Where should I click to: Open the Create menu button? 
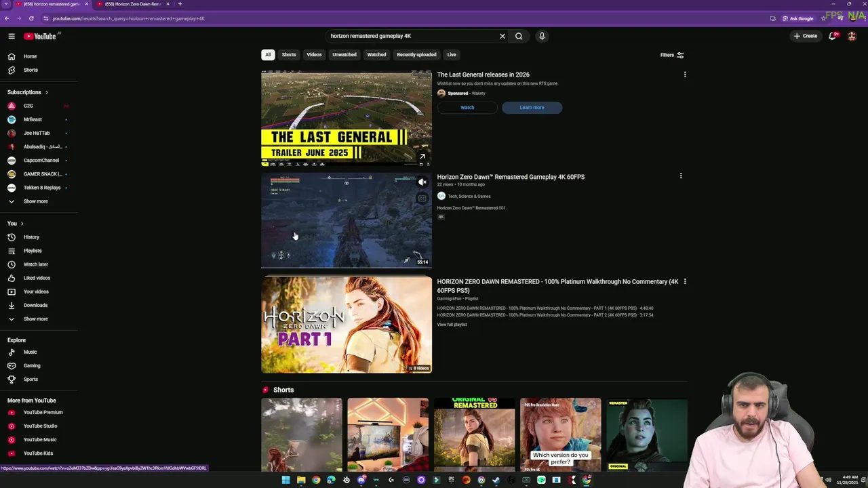click(x=806, y=36)
